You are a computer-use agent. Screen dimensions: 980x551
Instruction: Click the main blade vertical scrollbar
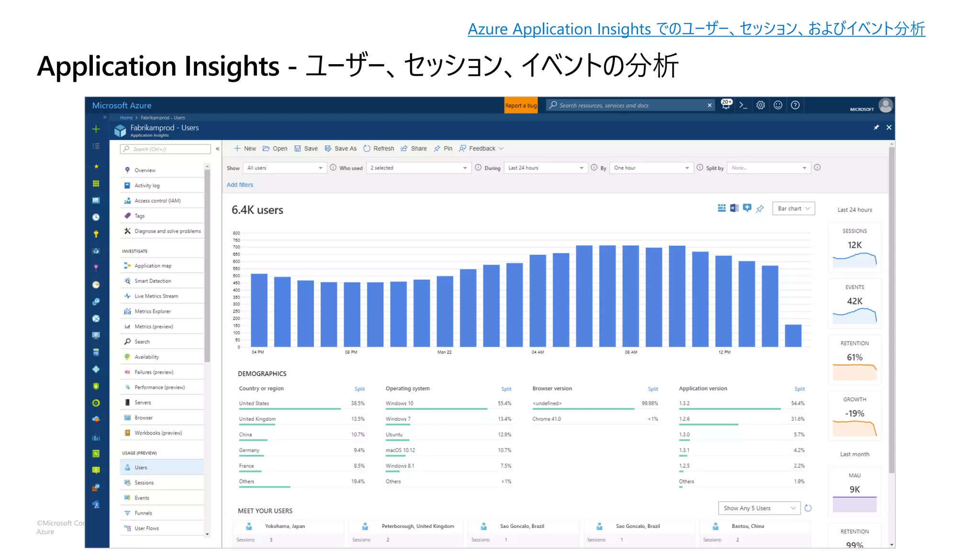(x=891, y=311)
